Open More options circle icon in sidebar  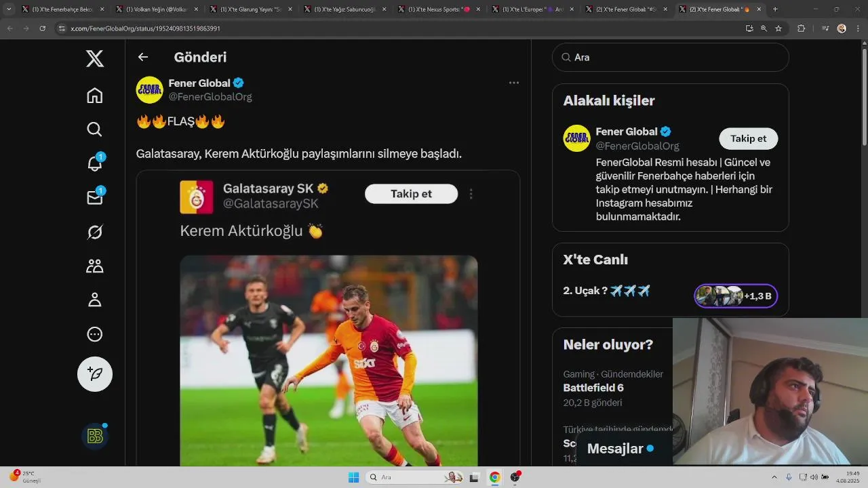[95, 334]
